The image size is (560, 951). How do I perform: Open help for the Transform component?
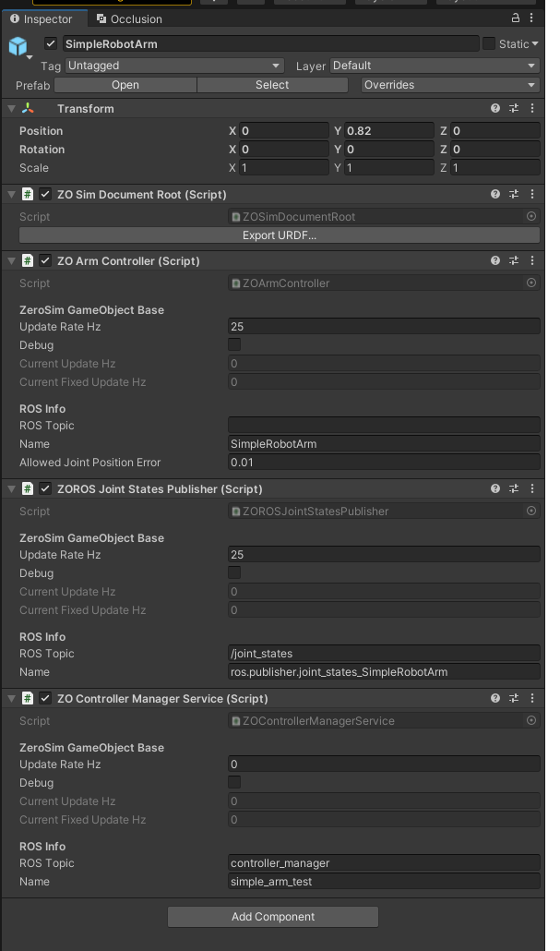point(495,109)
